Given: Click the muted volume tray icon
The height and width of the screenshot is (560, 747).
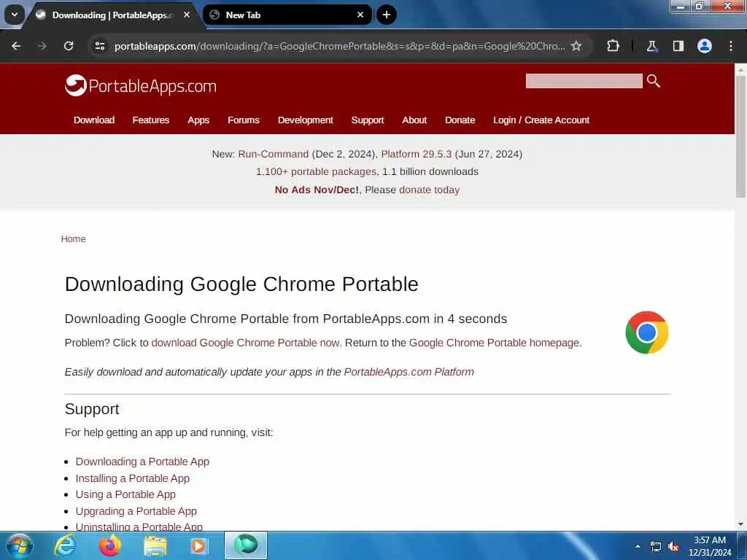Looking at the screenshot, I should 673,547.
